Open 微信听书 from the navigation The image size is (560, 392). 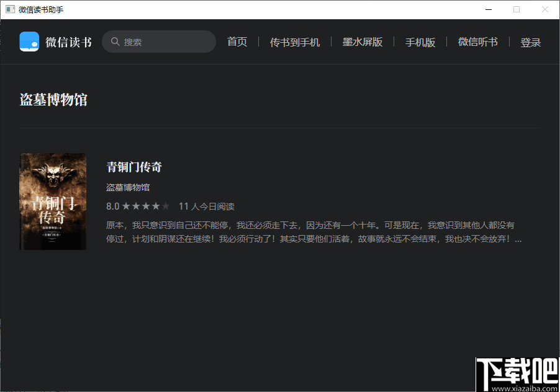[x=477, y=42]
